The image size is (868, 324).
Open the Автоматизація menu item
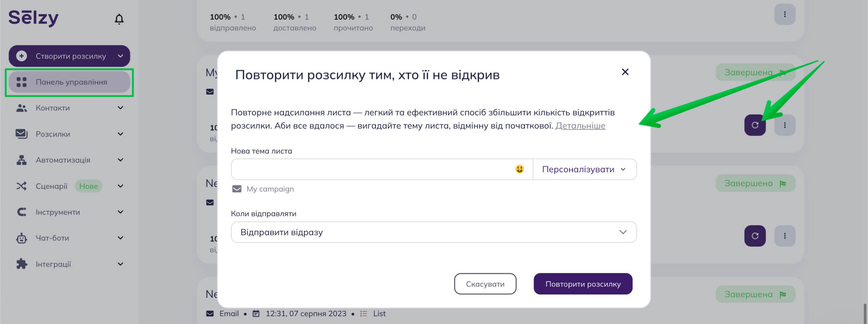[x=70, y=160]
